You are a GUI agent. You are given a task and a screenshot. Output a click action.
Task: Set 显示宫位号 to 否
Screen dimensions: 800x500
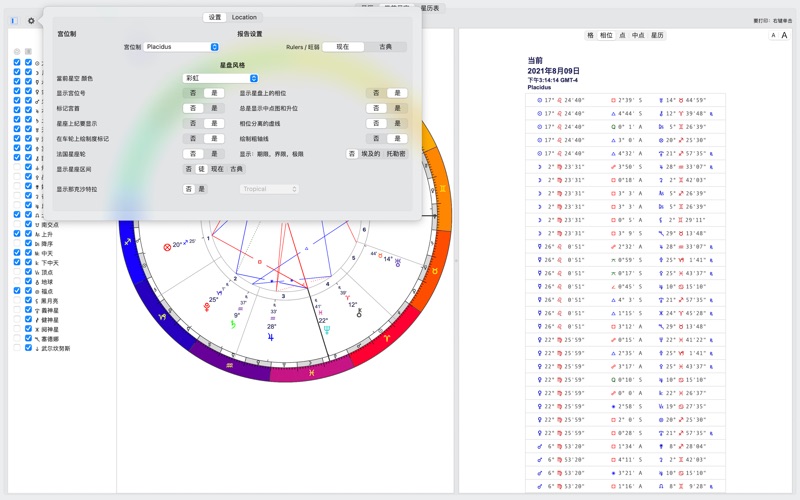(193, 93)
